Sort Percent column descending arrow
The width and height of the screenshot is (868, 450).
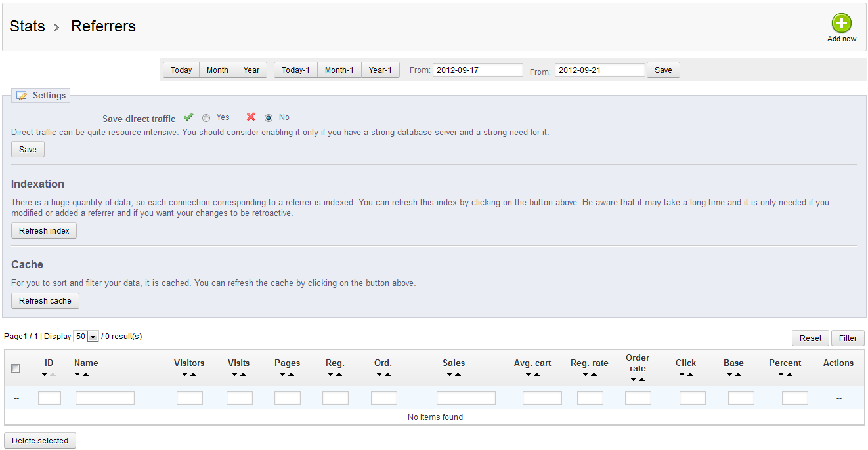[x=781, y=375]
